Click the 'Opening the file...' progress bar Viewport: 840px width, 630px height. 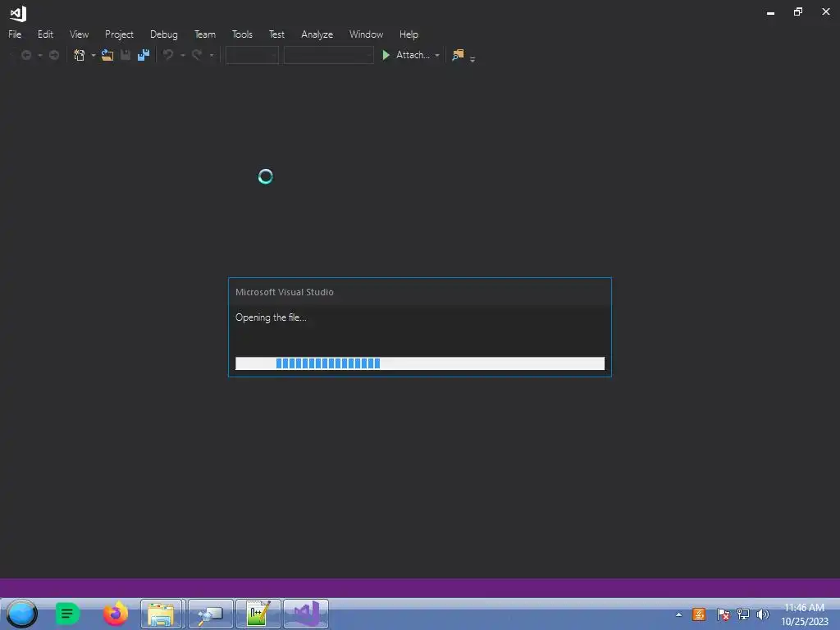pos(420,363)
